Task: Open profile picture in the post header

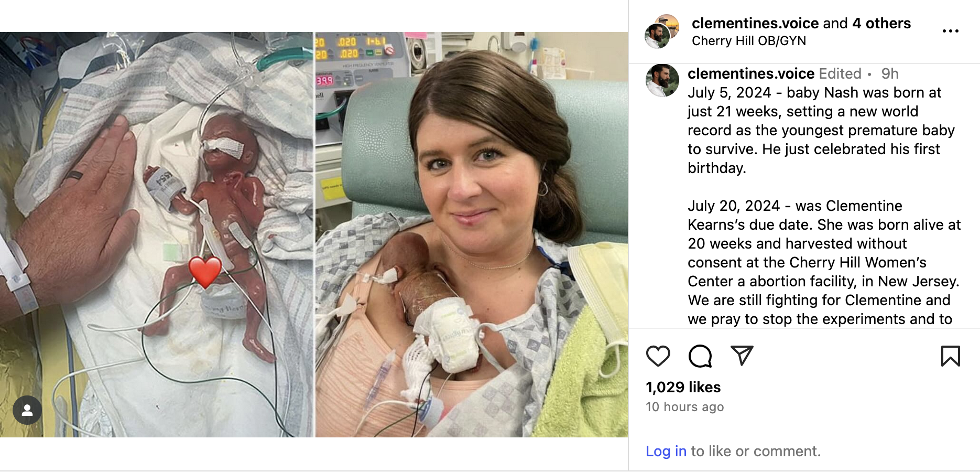Action: [661, 32]
